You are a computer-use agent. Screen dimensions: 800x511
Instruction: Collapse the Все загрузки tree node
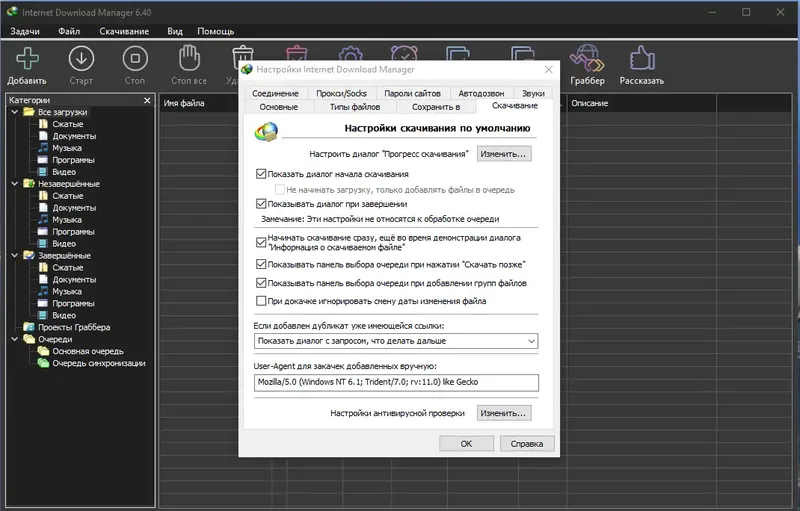click(x=14, y=112)
